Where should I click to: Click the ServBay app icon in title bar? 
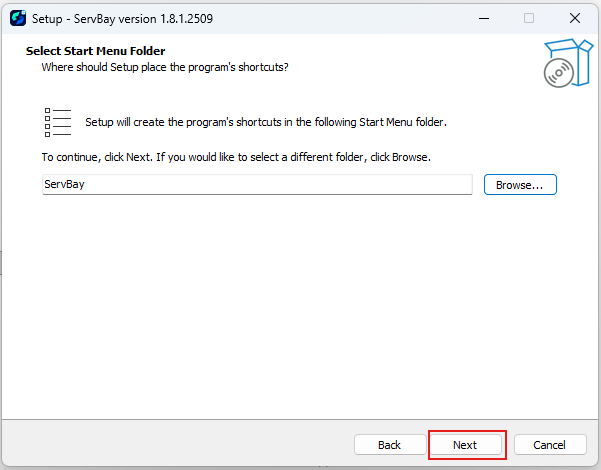point(18,18)
